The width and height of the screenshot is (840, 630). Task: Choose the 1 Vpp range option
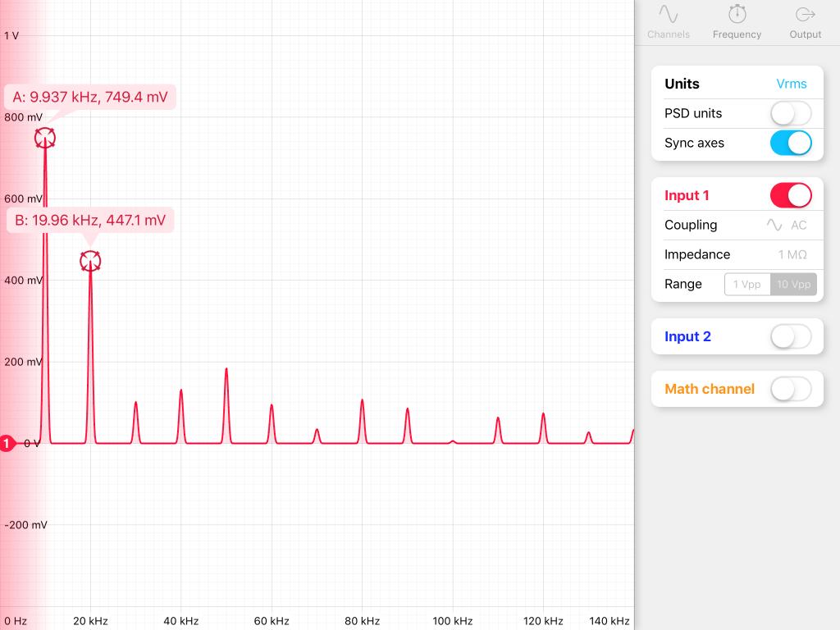747,285
